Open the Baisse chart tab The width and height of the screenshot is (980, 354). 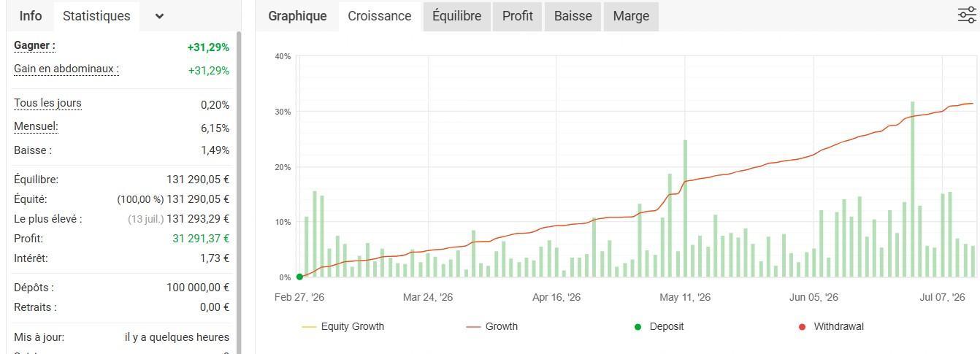point(573,16)
